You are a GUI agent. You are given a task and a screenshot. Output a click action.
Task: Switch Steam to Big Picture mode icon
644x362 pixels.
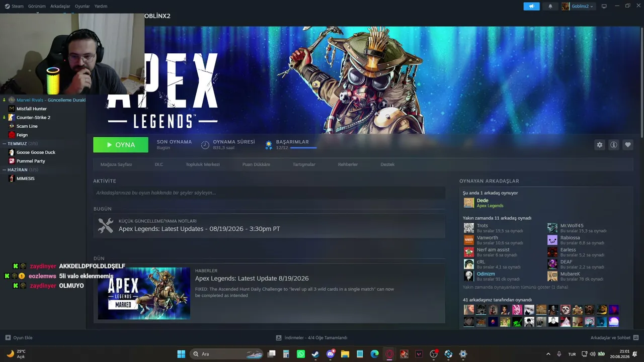click(604, 6)
